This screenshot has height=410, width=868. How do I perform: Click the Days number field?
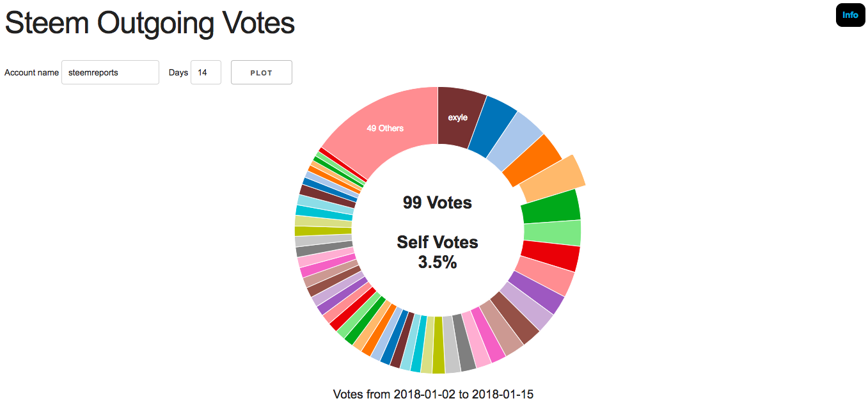coord(205,72)
